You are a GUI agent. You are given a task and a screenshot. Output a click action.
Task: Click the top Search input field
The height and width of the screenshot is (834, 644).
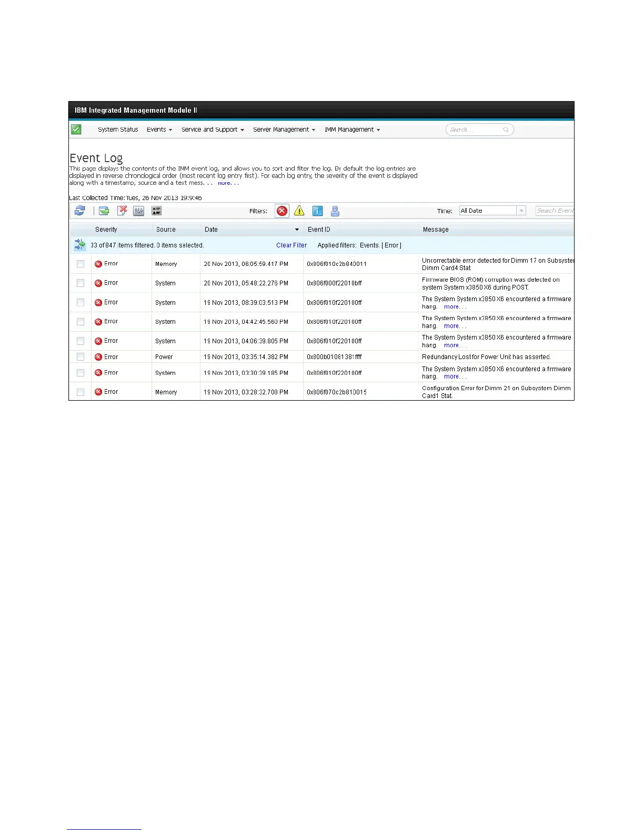(479, 130)
